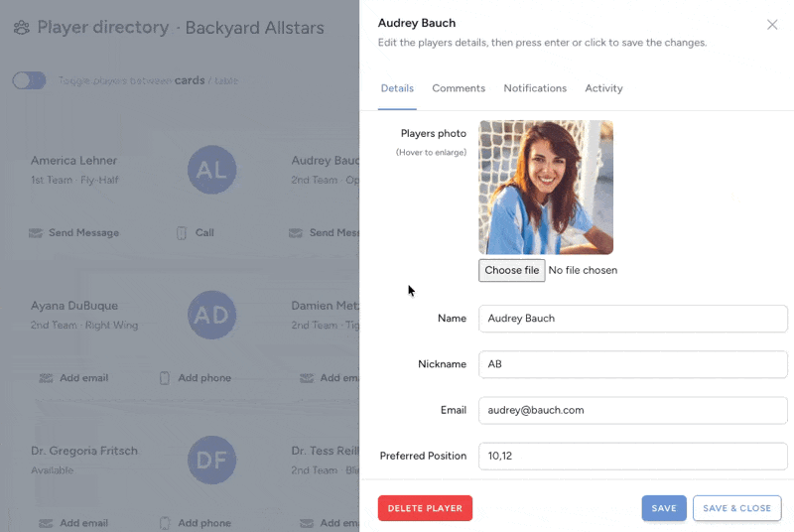
Task: Click the '1st Team · Fly-Half' text
Action: (x=74, y=181)
